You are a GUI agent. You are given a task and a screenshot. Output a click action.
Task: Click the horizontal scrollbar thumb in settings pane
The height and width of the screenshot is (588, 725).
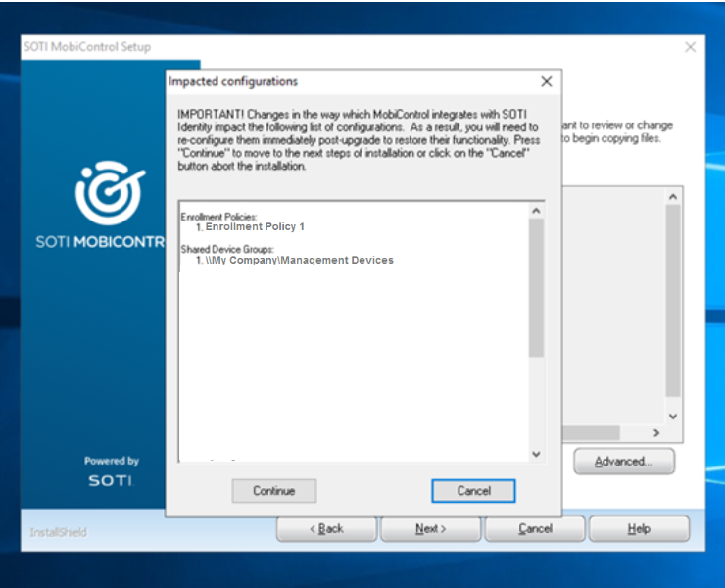591,432
